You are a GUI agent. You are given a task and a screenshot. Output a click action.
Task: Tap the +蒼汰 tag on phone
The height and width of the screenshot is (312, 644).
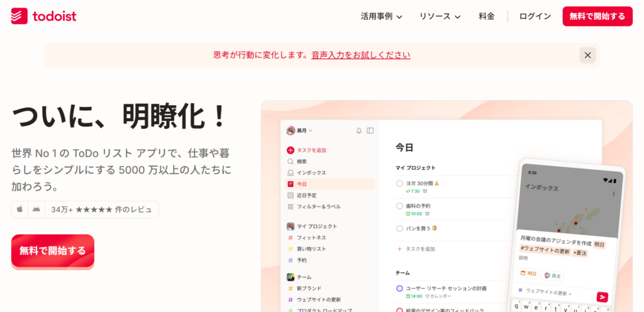point(580,253)
